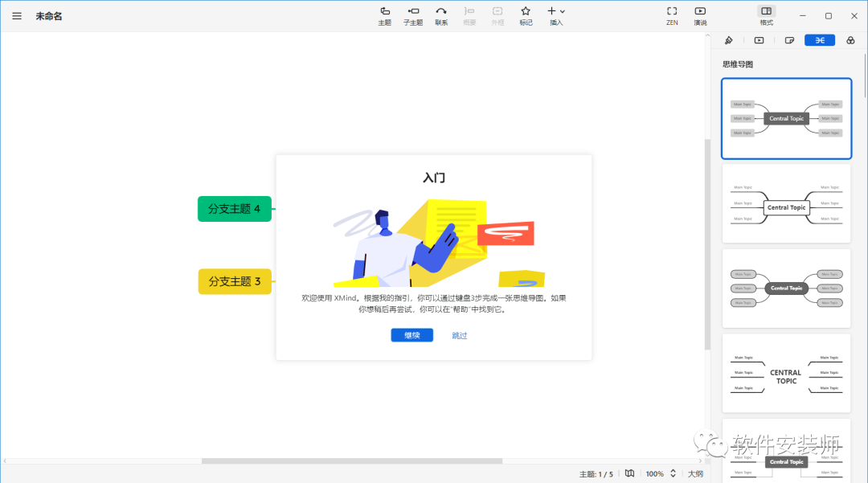Expand the 插入 insert dropdown
The image size is (868, 483).
pos(556,16)
